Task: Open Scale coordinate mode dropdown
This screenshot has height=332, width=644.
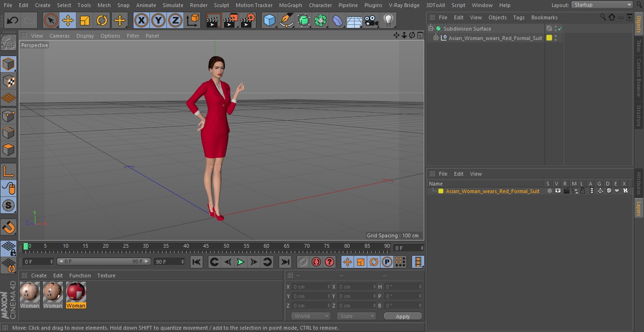Action: pos(356,316)
